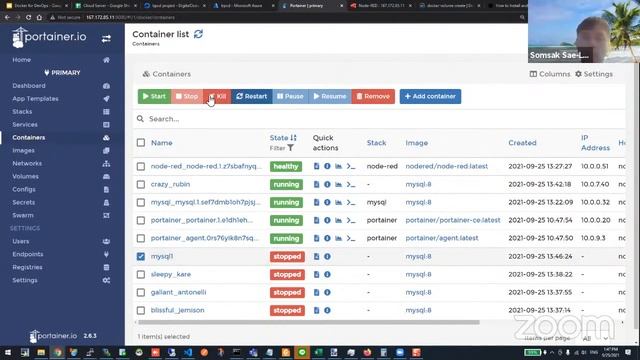Open inspect icon for portainer_agent container

(x=327, y=238)
